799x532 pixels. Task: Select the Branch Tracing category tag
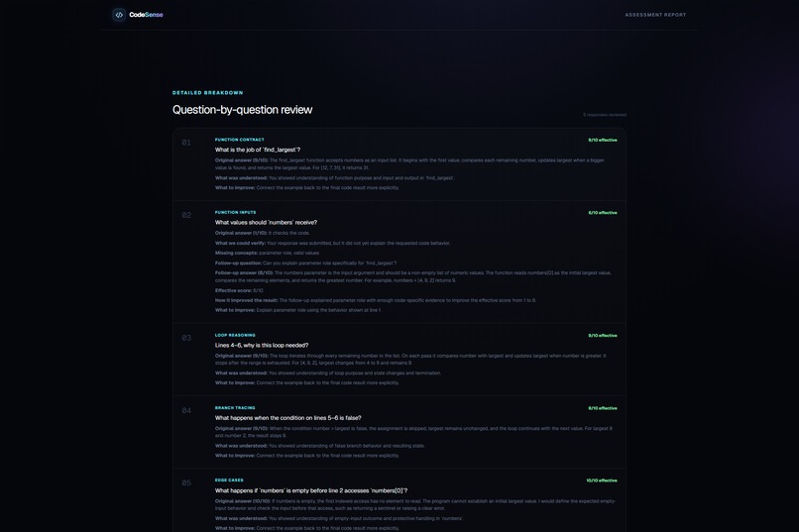235,408
